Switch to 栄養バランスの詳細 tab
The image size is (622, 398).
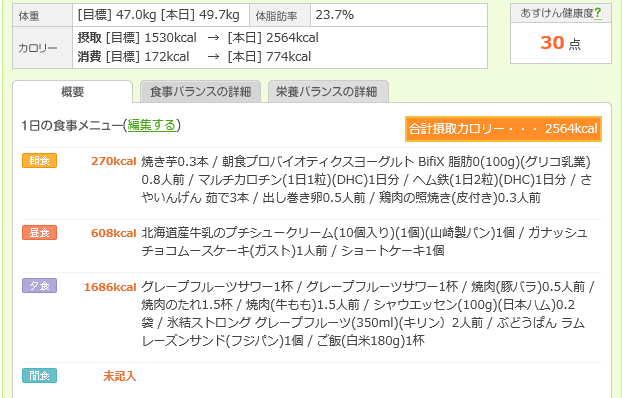pyautogui.click(x=328, y=92)
